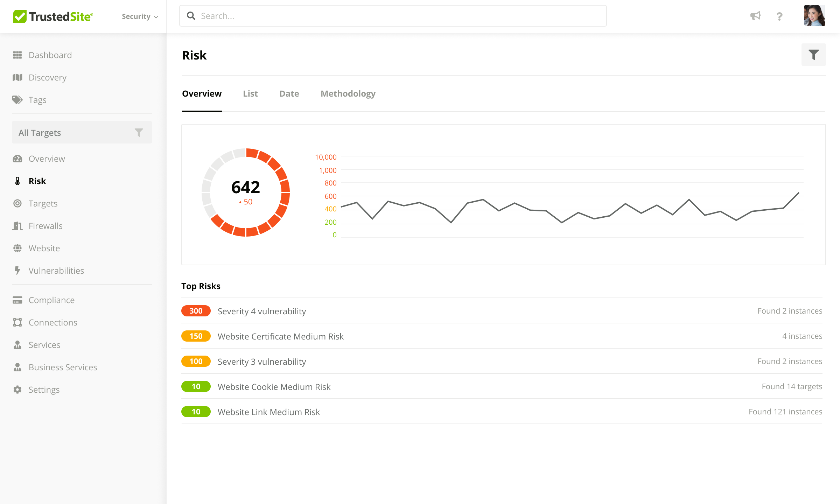Image resolution: width=840 pixels, height=504 pixels.
Task: Open Compliance in the sidebar
Action: [x=51, y=300]
